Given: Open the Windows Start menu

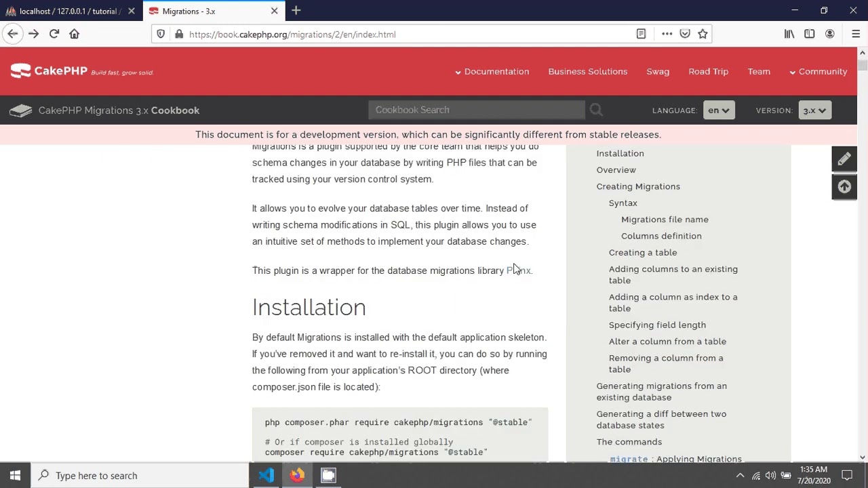Looking at the screenshot, I should [x=15, y=475].
